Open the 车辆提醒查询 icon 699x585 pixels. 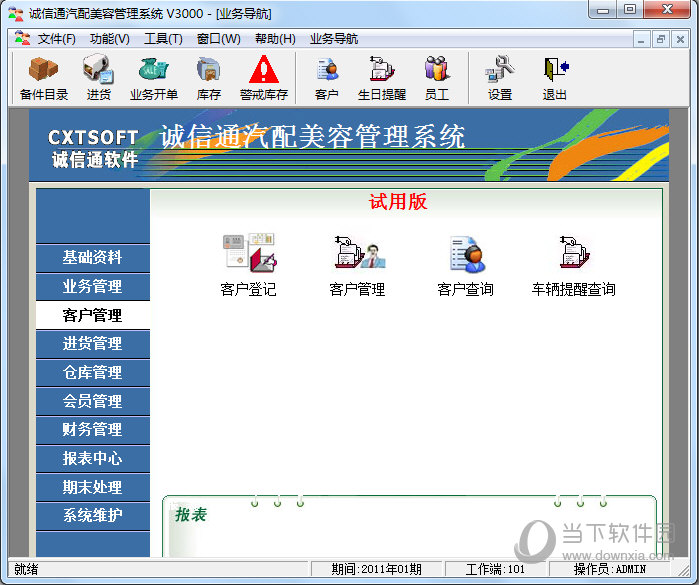click(574, 265)
